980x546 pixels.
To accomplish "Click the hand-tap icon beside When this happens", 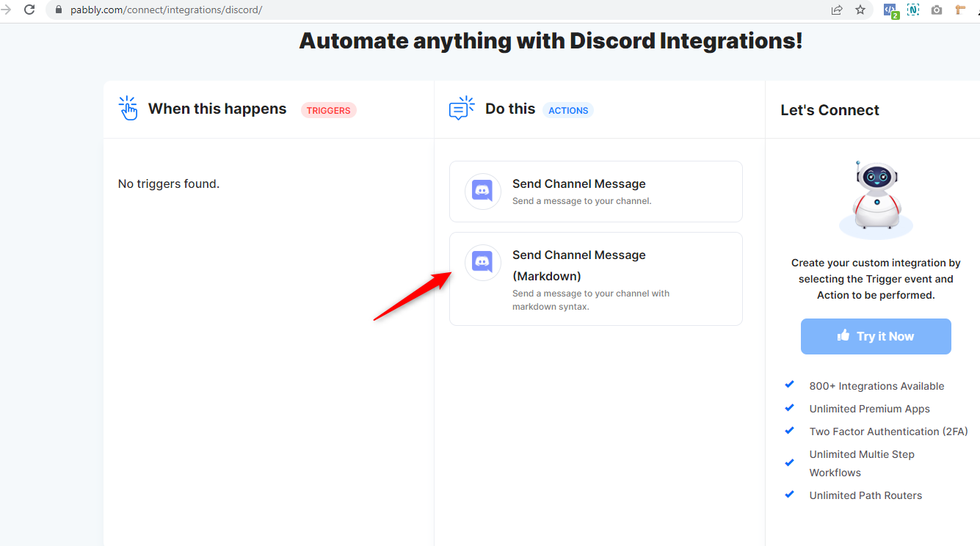I will pos(128,108).
